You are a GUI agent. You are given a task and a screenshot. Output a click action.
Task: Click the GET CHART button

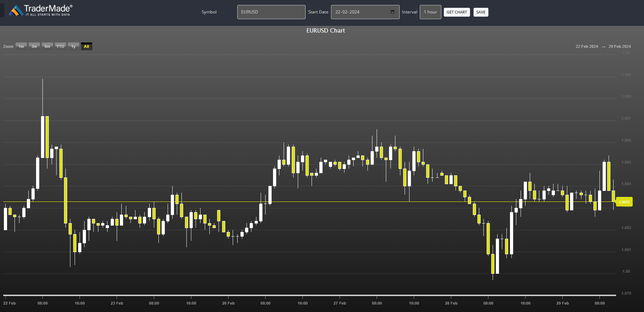click(457, 12)
